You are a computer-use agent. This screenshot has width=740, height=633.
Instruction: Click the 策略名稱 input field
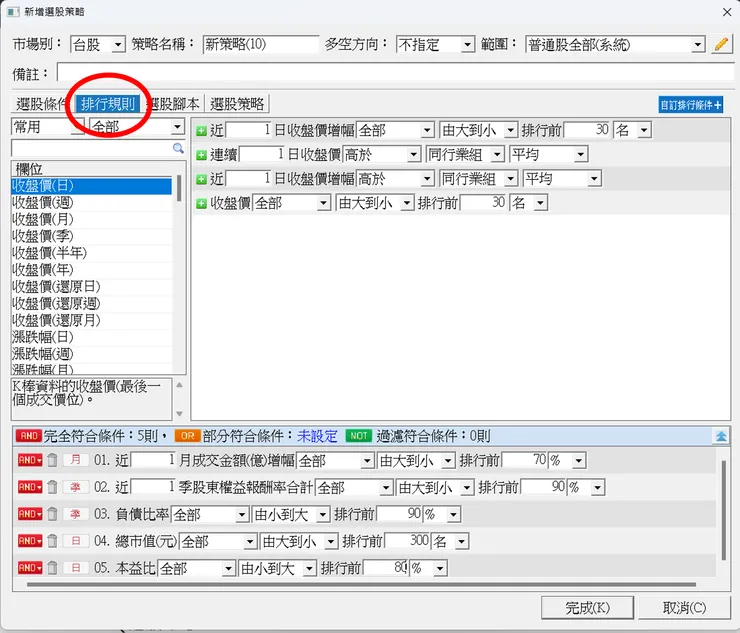point(261,45)
